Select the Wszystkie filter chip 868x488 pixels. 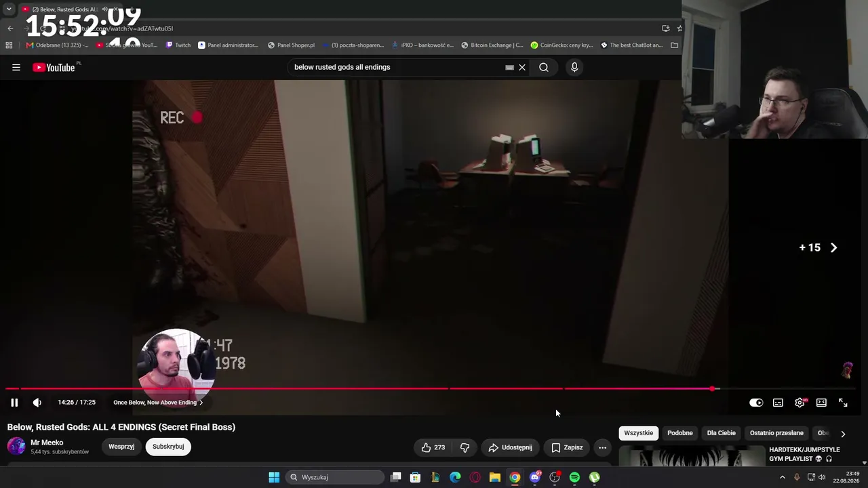click(639, 433)
